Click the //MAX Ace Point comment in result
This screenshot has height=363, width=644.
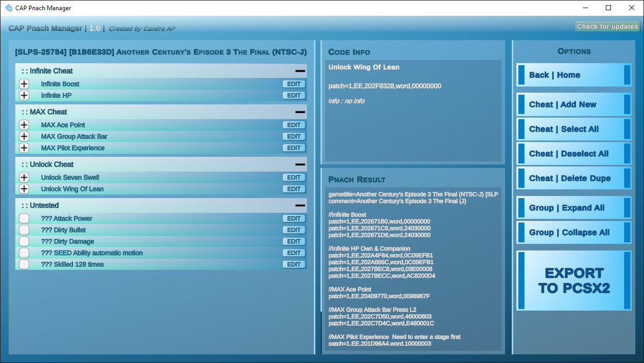click(x=350, y=289)
